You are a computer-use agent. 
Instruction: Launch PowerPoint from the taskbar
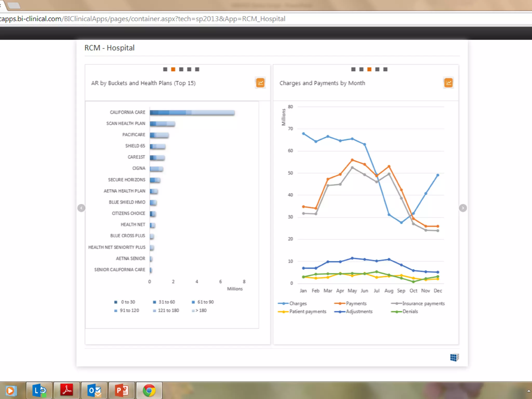tap(122, 390)
